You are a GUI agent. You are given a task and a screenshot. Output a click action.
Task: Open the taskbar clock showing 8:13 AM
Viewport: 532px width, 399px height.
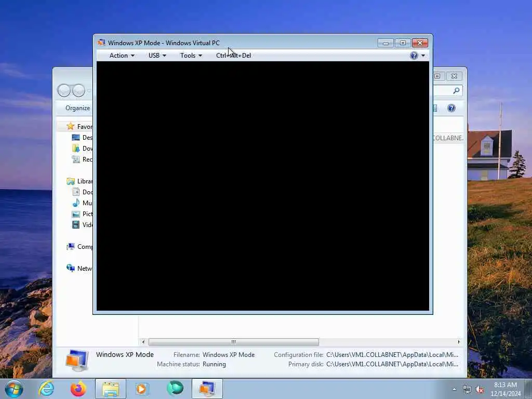(505, 389)
